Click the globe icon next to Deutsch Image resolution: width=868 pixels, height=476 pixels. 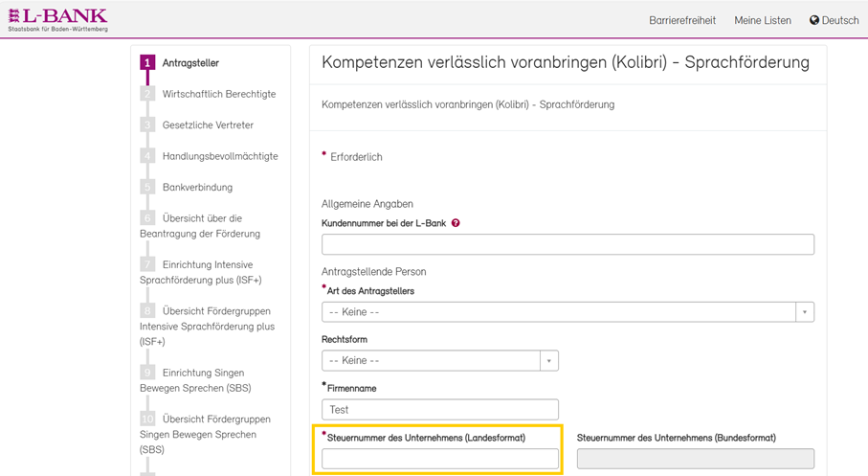[814, 20]
